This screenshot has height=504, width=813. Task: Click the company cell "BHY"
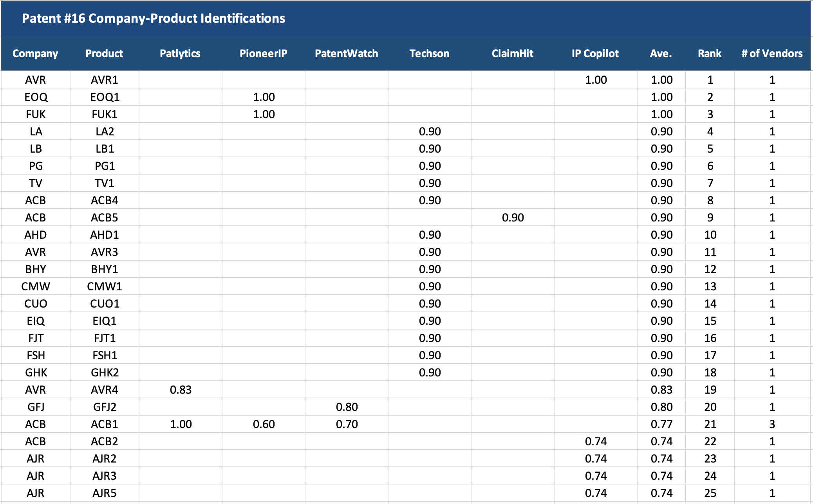(x=36, y=269)
